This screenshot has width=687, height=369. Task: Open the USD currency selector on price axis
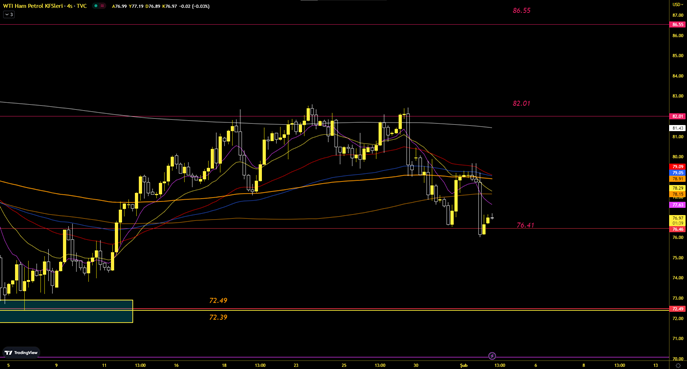click(x=678, y=5)
